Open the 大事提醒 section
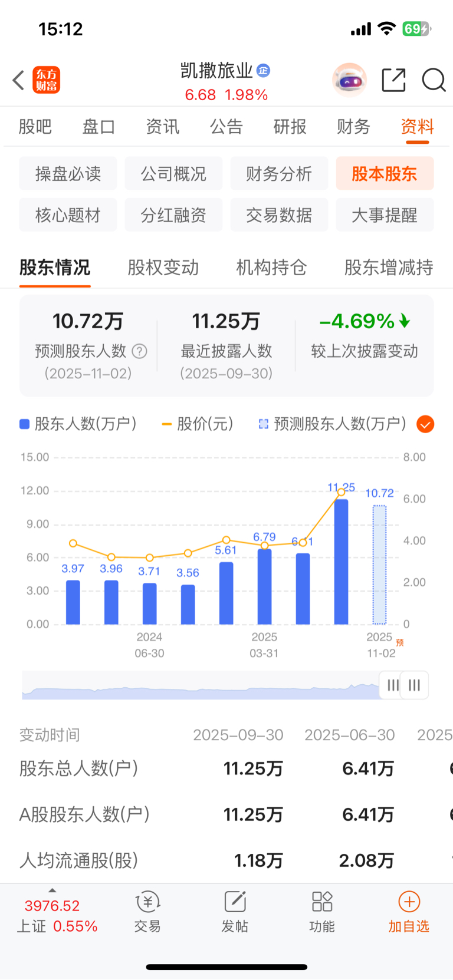 click(385, 215)
